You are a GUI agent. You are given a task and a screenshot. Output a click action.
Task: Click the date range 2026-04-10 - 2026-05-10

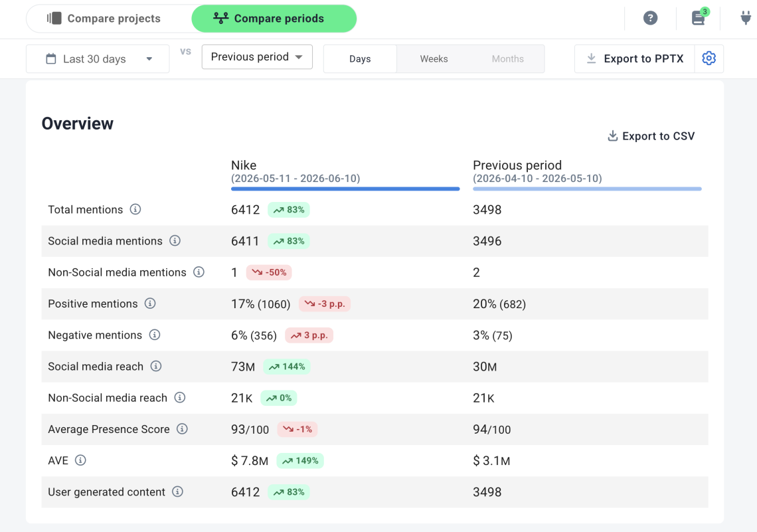[537, 179]
